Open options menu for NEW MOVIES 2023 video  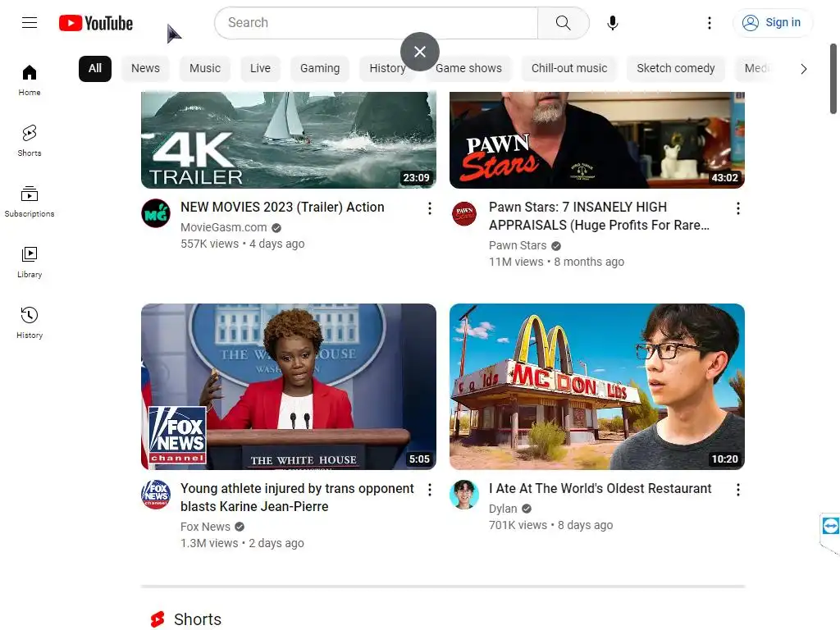point(430,208)
